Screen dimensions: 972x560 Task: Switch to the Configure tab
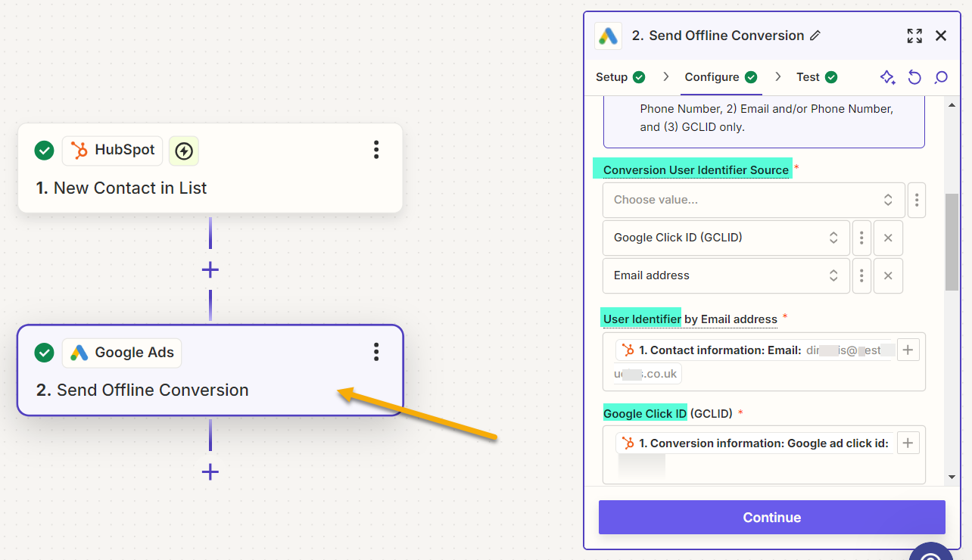coord(721,77)
